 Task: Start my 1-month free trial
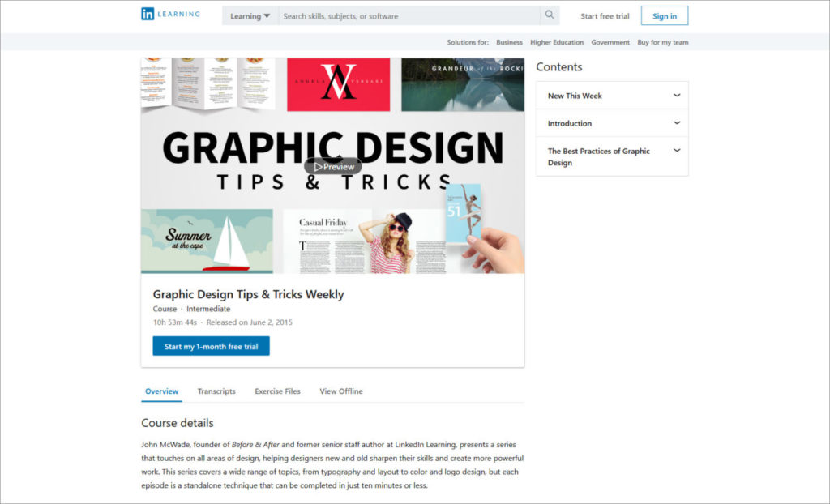(212, 346)
